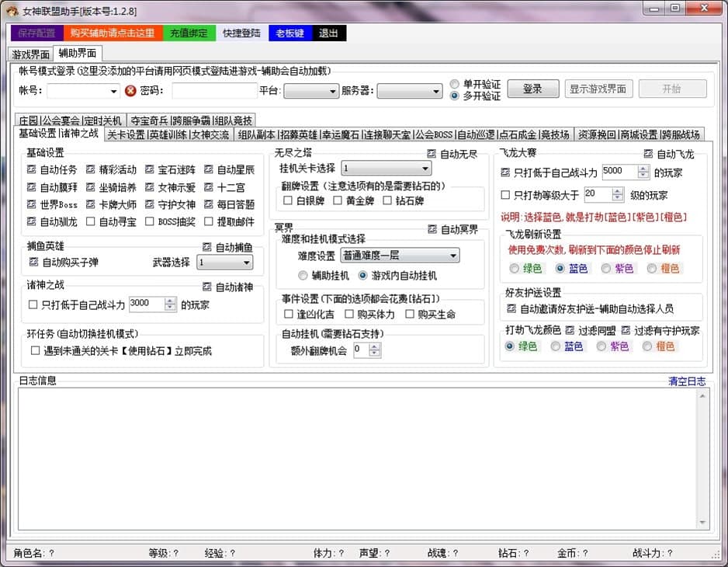Expand the 难度设置 dropdown list
Screen dimensions: 728x567
(453, 256)
